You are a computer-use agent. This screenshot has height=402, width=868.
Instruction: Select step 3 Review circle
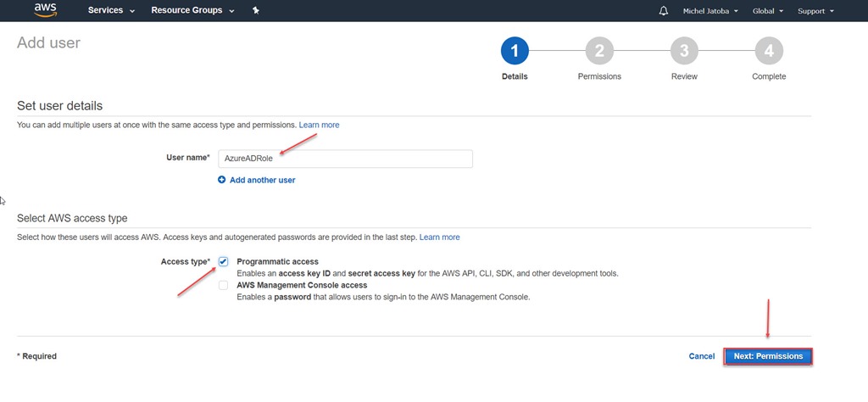point(684,51)
